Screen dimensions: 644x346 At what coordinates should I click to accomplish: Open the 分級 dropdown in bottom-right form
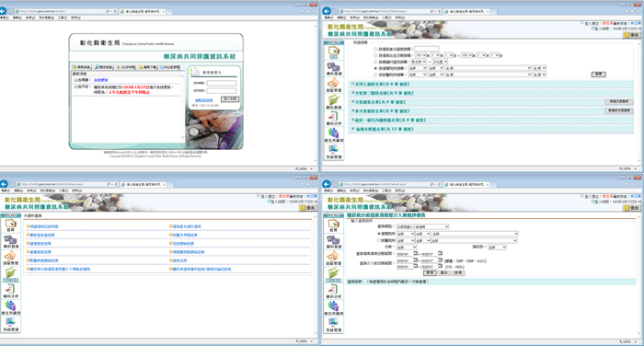pyautogui.click(x=407, y=247)
